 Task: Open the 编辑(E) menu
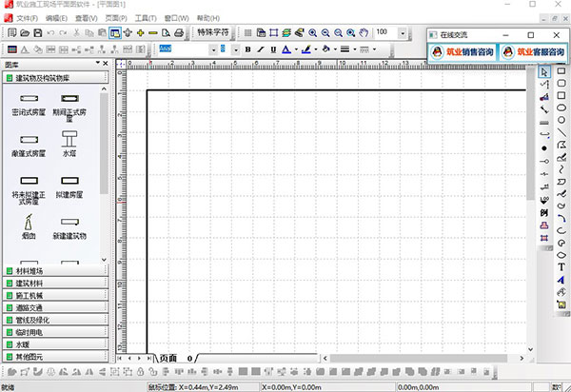tap(56, 18)
